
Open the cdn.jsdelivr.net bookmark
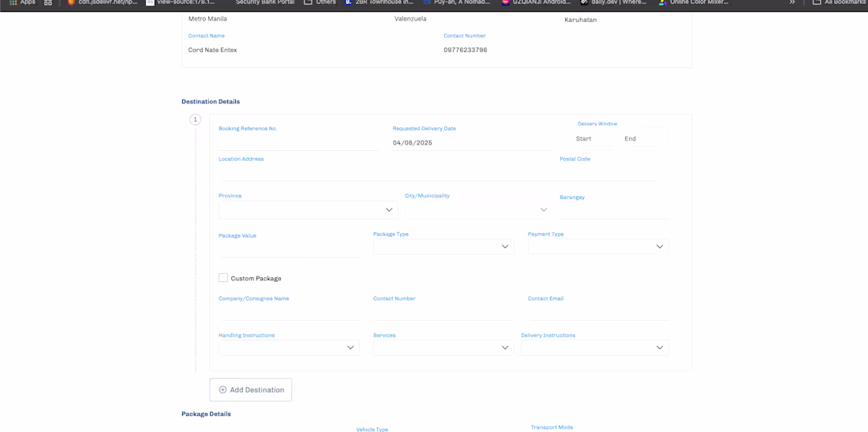point(103,2)
